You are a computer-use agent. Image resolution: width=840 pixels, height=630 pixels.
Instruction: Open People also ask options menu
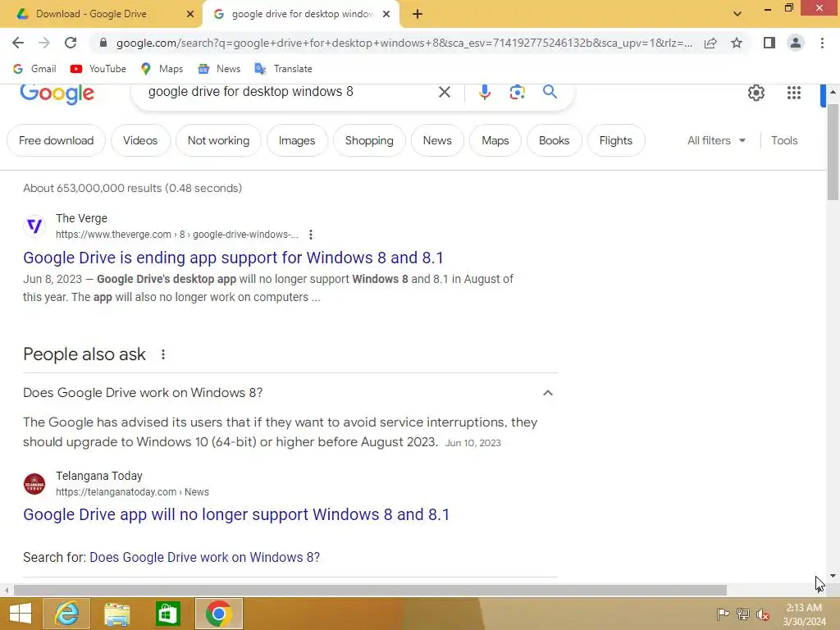point(163,354)
